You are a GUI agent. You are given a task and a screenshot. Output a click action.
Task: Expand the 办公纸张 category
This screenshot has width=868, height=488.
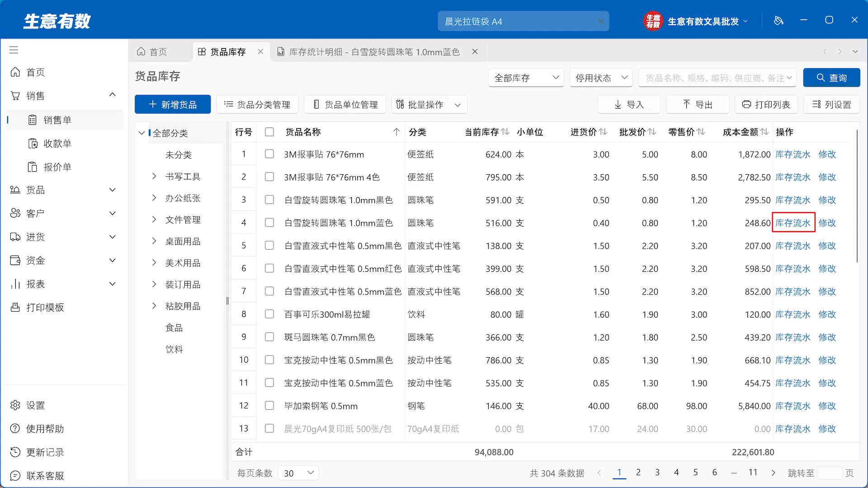pyautogui.click(x=154, y=198)
